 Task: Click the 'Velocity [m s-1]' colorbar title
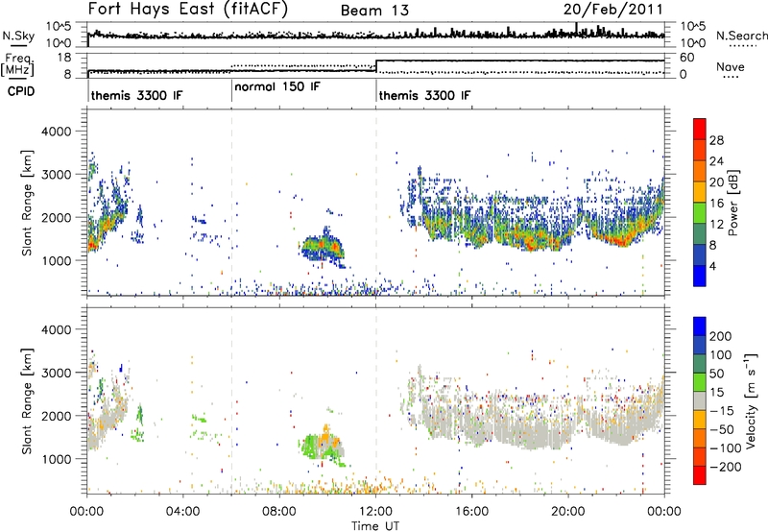(752, 400)
